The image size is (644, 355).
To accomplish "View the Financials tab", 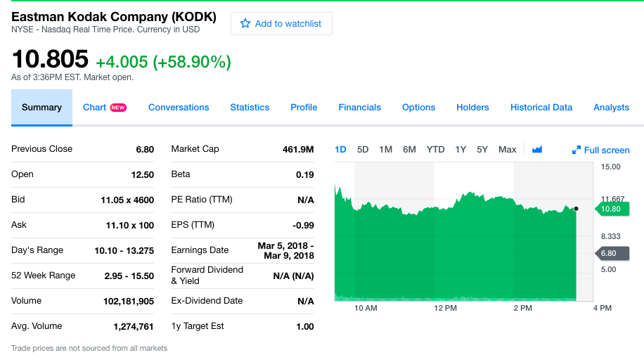I will (359, 108).
